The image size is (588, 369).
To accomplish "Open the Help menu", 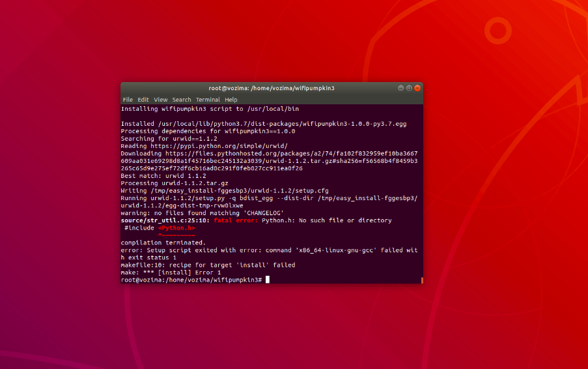I will pos(231,100).
